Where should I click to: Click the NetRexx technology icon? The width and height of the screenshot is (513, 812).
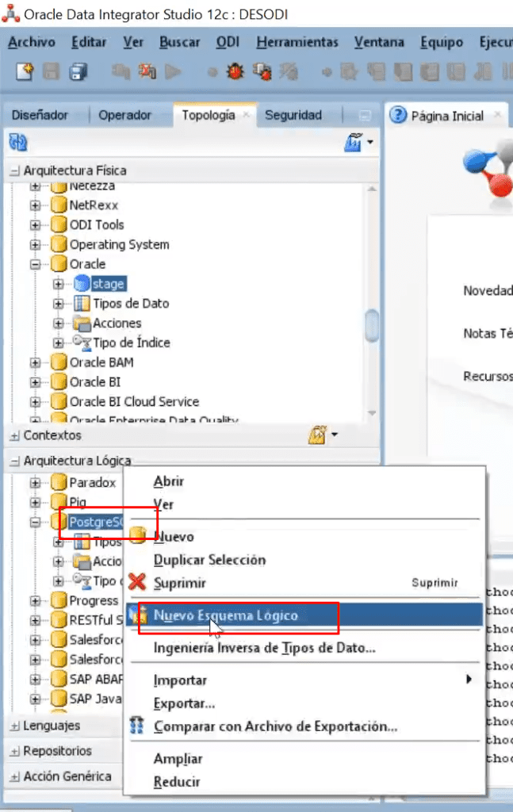click(x=59, y=205)
